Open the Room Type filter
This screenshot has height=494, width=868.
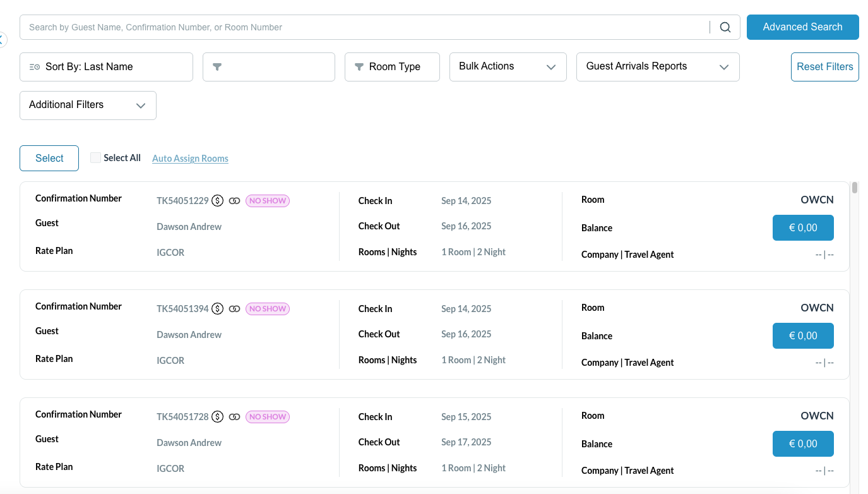pyautogui.click(x=392, y=67)
